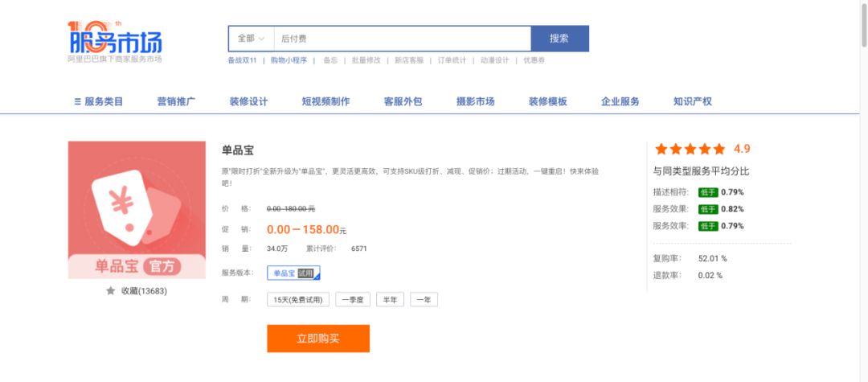Click the star icon to favorite 收藏
868x382 pixels.
pos(111,290)
